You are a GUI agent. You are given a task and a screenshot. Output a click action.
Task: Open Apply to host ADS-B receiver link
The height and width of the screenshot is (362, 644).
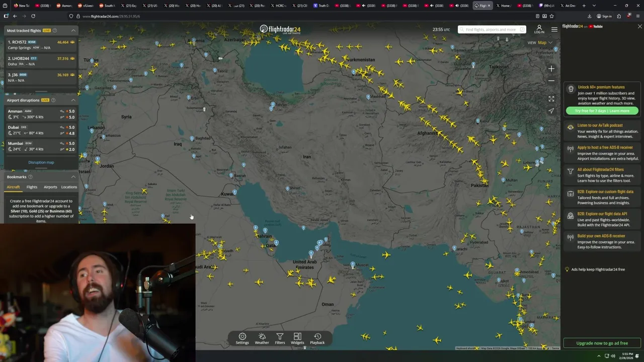pos(602,153)
